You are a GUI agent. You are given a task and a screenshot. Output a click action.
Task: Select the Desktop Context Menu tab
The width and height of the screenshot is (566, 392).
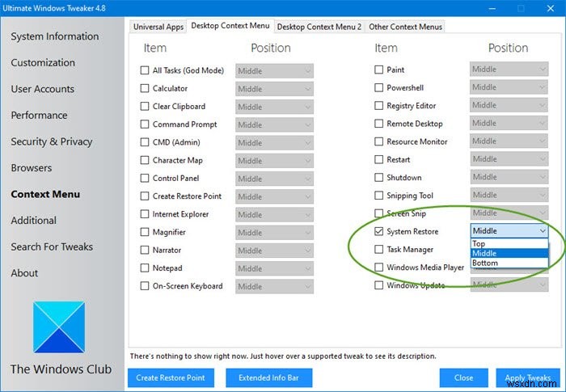click(x=230, y=26)
